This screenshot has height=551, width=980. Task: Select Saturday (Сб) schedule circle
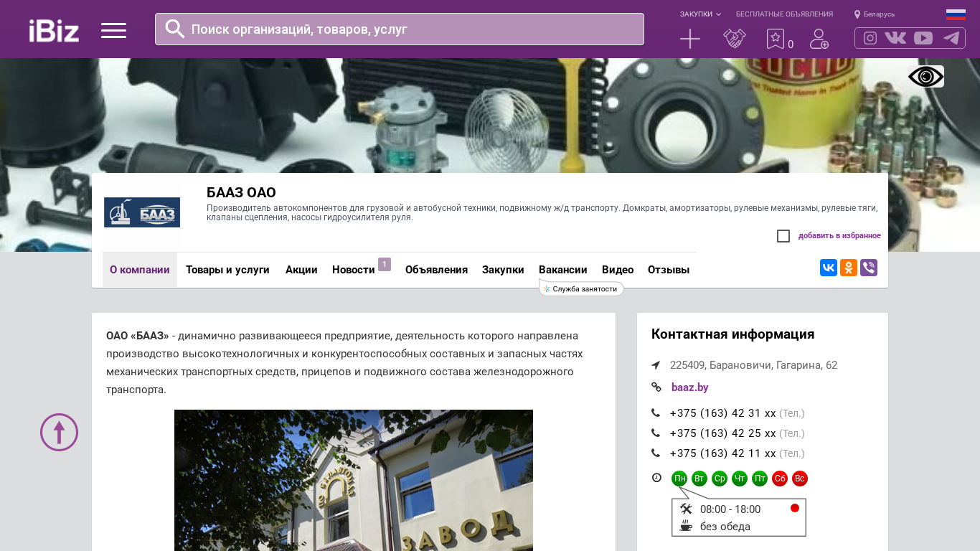coord(780,479)
